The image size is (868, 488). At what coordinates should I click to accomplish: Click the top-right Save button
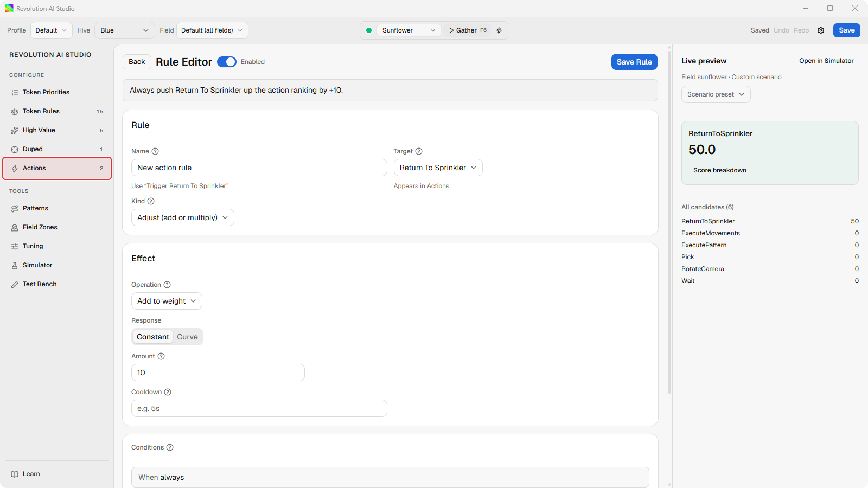click(x=846, y=30)
